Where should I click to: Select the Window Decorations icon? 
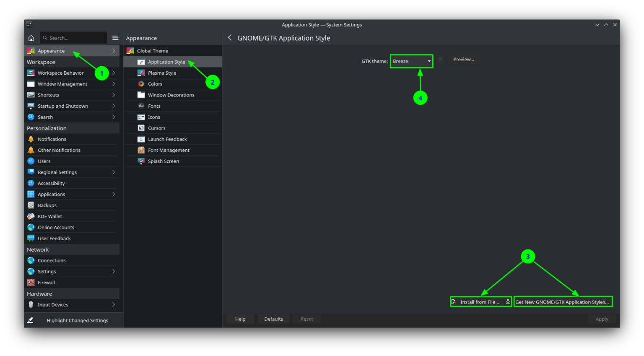(x=140, y=95)
